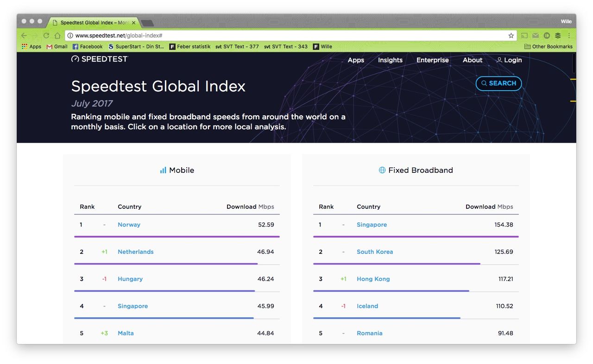Open the Apps menu on Speedtest
Viewport: 593px width, 364px height.
coord(356,60)
